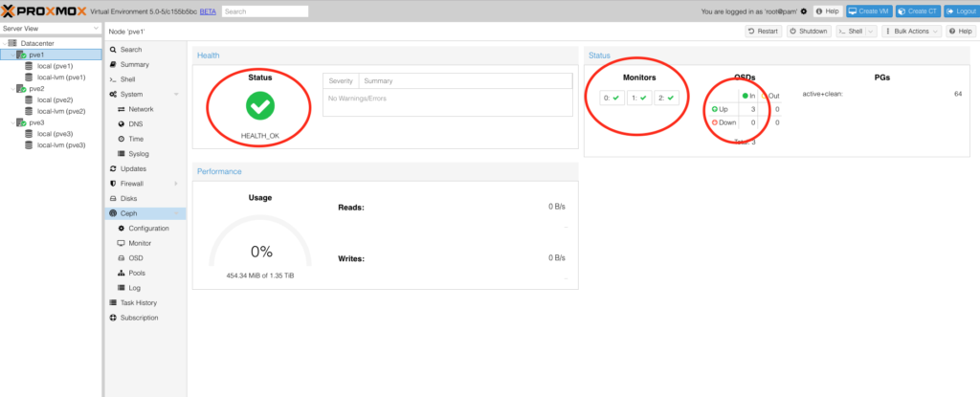Click monitor 2 status box

point(667,99)
